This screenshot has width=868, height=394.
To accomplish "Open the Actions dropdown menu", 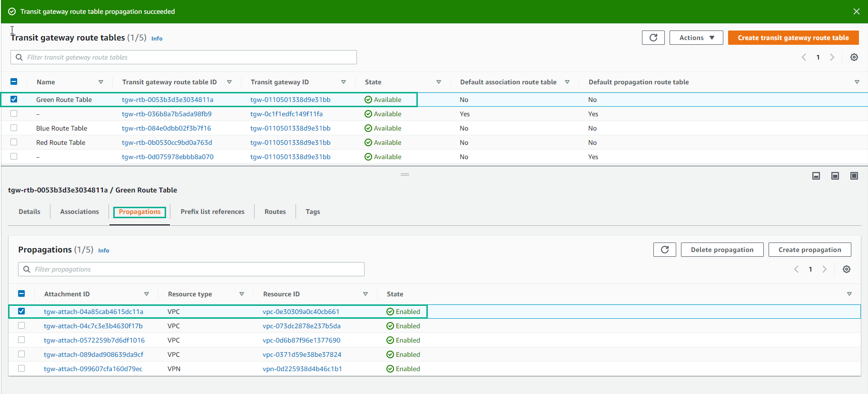I will pos(696,38).
